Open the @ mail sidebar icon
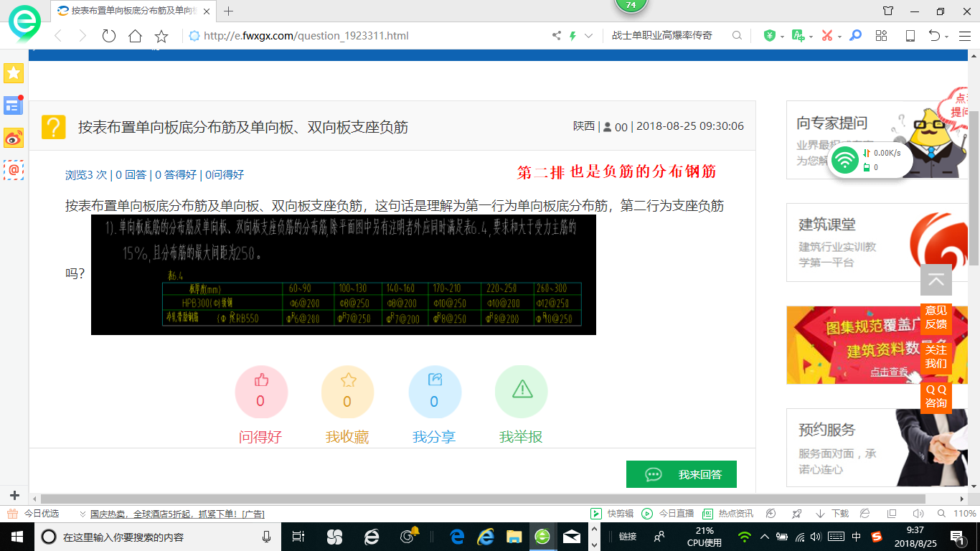980x551 pixels. 14,169
